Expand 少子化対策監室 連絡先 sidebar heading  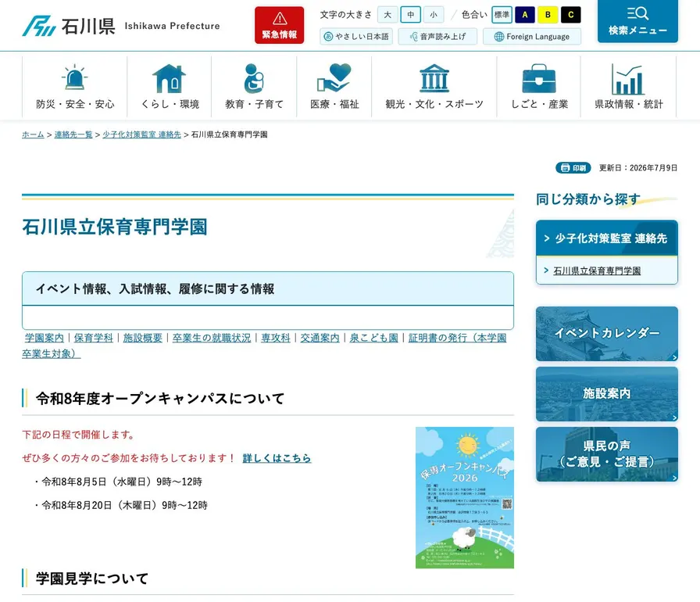pyautogui.click(x=607, y=238)
